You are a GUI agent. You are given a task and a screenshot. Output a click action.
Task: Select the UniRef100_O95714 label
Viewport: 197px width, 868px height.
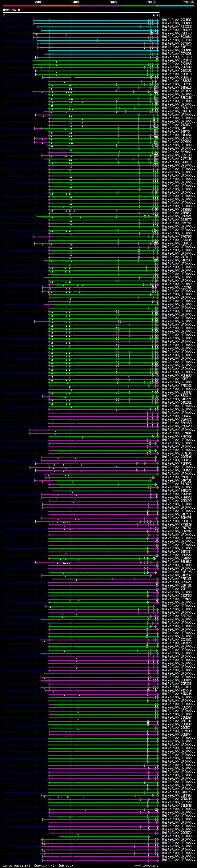pyautogui.click(x=177, y=379)
